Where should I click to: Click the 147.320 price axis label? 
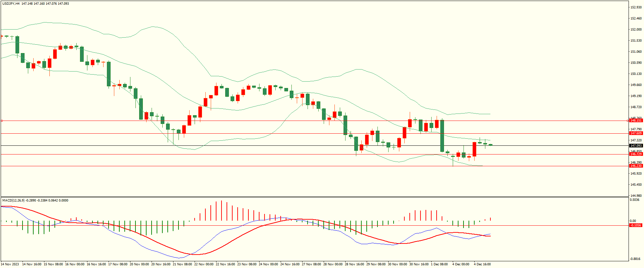click(636, 140)
